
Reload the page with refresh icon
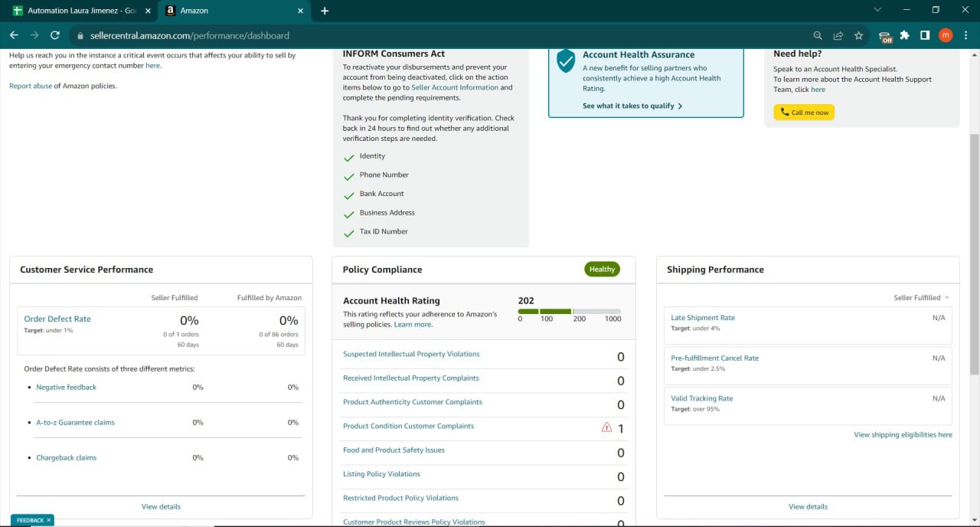pyautogui.click(x=55, y=35)
